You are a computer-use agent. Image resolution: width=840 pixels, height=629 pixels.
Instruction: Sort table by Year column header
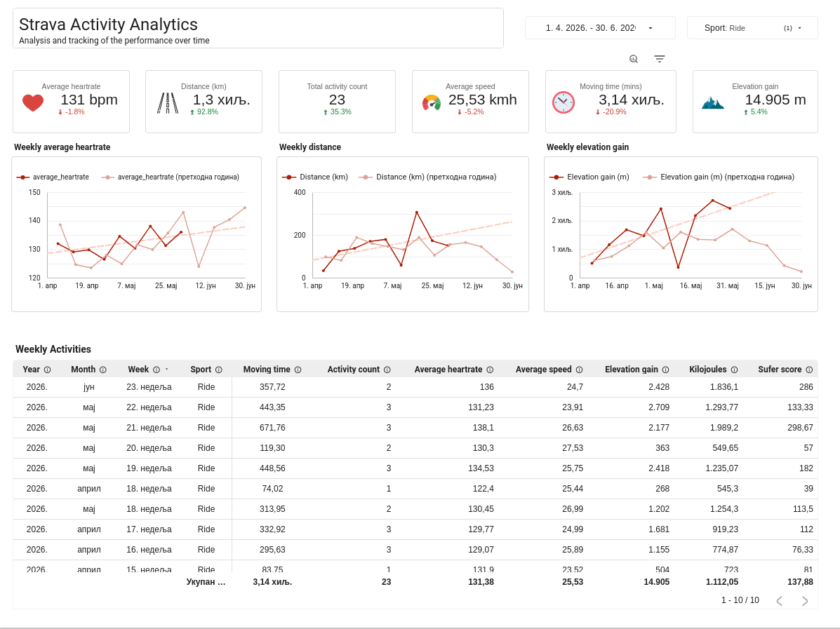coord(31,370)
